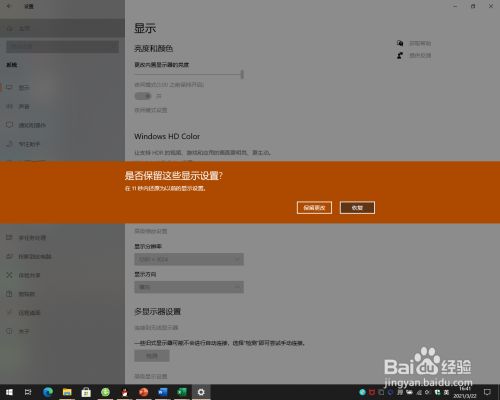The image size is (500, 400).
Task: Toggle the Night light switch
Action: coord(143,96)
